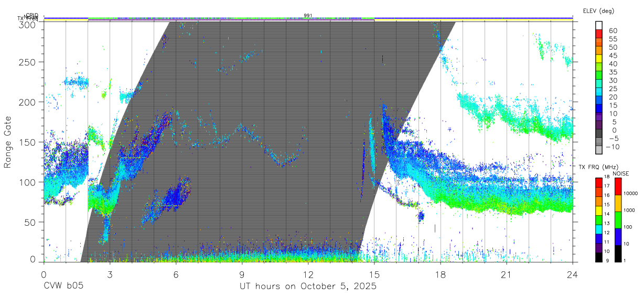Viewport: 644px width, 297px height.
Task: Click the green 13–14 MHz TX FRQ swatch
Action: (599, 219)
